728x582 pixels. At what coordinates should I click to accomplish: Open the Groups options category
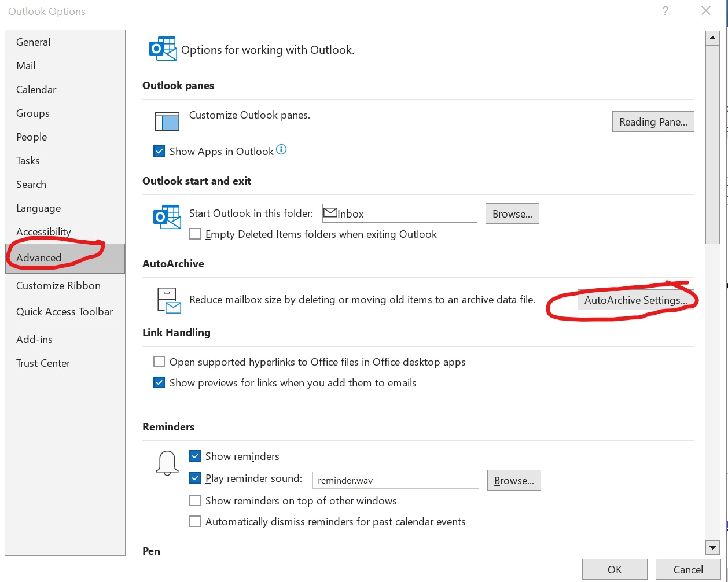click(x=65, y=113)
